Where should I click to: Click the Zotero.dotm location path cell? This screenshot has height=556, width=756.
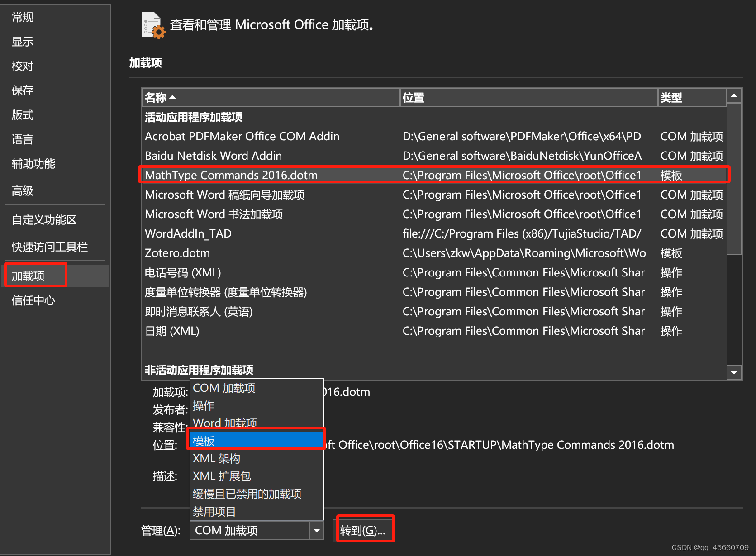coord(524,253)
